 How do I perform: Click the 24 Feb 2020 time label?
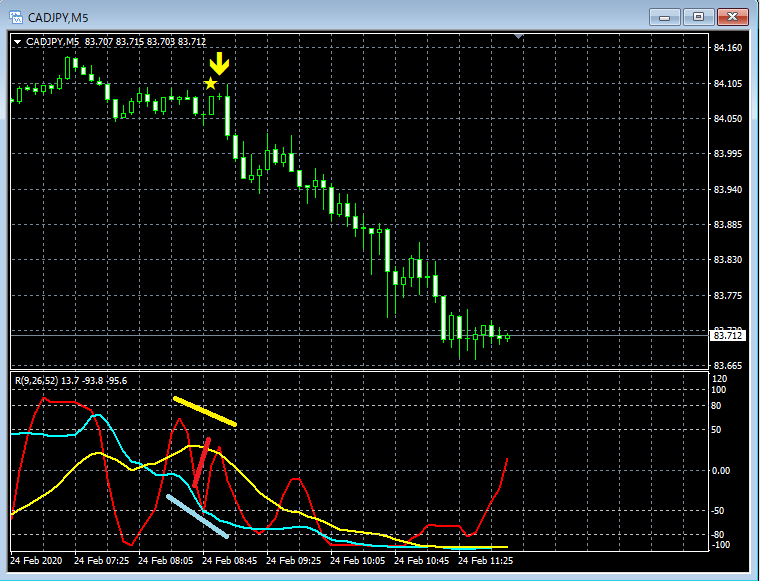pos(36,561)
